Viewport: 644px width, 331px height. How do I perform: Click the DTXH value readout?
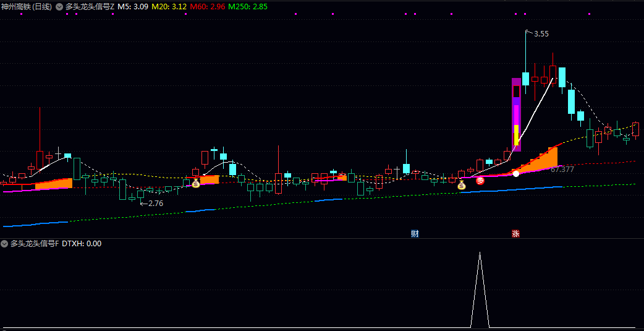tap(82, 244)
